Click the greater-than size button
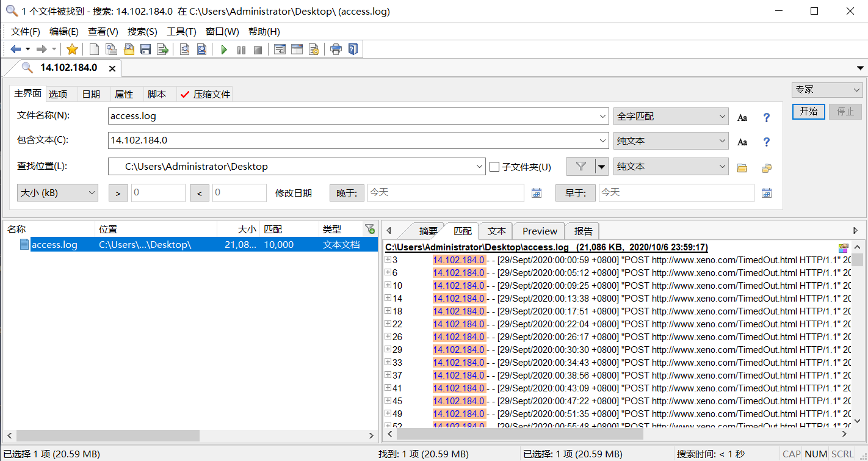The width and height of the screenshot is (868, 461). [x=118, y=193]
